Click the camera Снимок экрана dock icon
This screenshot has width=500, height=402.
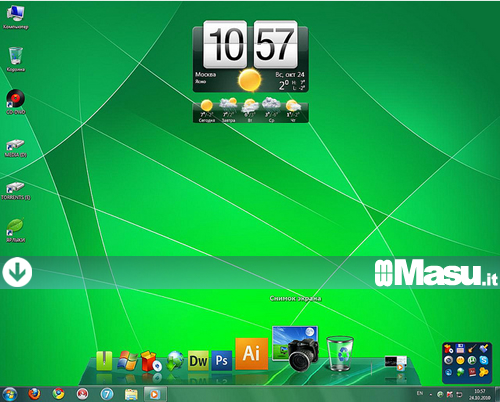click(x=295, y=348)
